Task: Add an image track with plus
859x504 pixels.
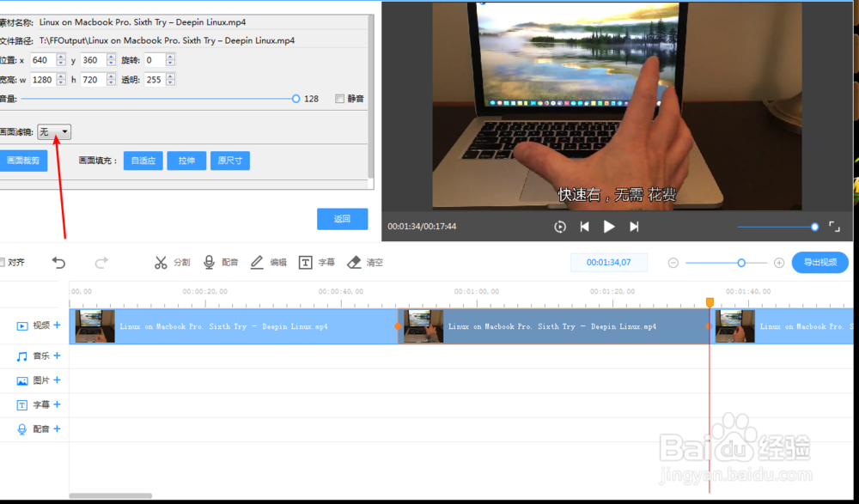Action: coord(57,380)
